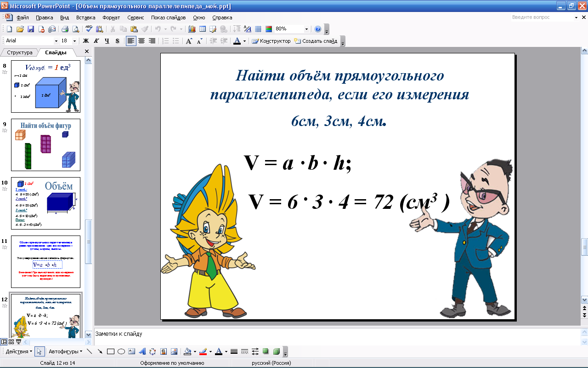Viewport: 588px width, 368px height.
Task: Toggle italic (К) formatting
Action: [96, 41]
